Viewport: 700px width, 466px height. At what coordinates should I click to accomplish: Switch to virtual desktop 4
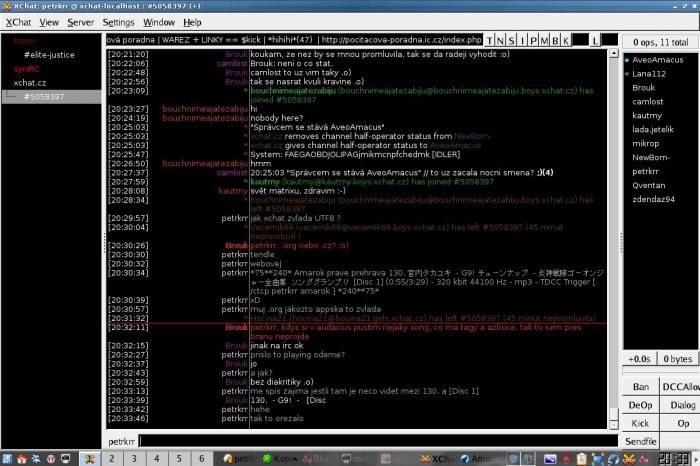pos(157,458)
